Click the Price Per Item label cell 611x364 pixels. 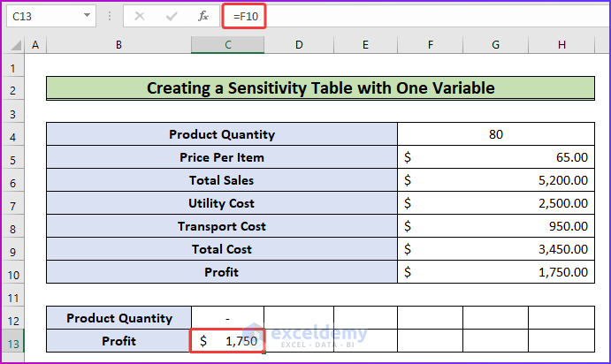(221, 157)
